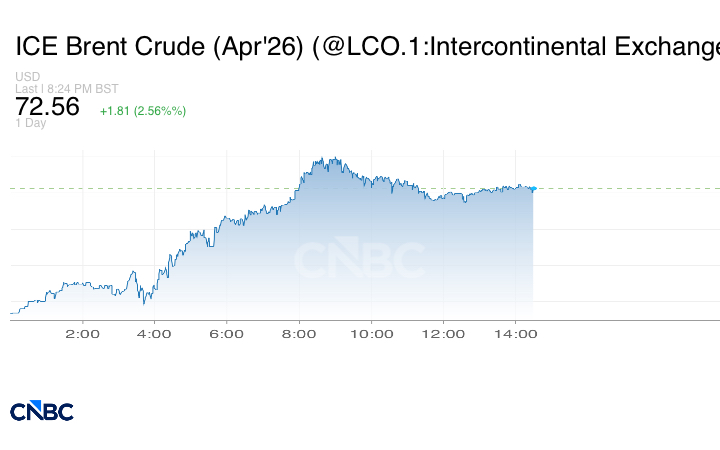The height and width of the screenshot is (450, 720).
Task: Click the start of the price line
Action: tap(11, 313)
